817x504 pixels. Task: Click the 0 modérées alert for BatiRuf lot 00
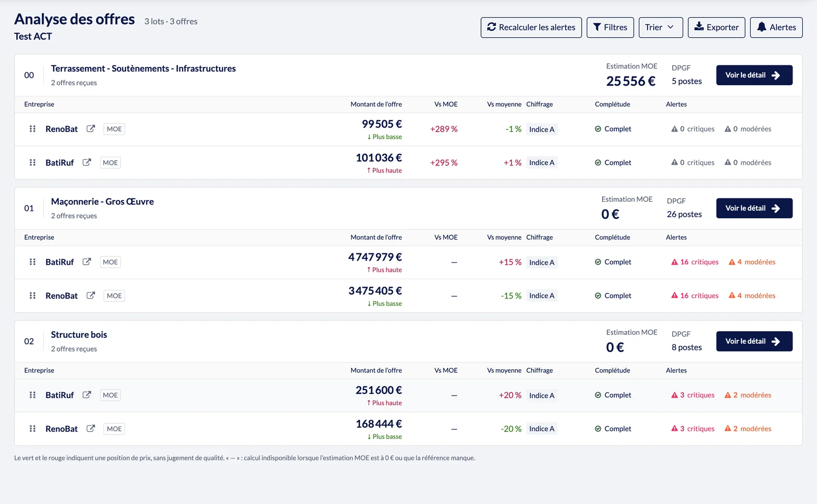[748, 163]
